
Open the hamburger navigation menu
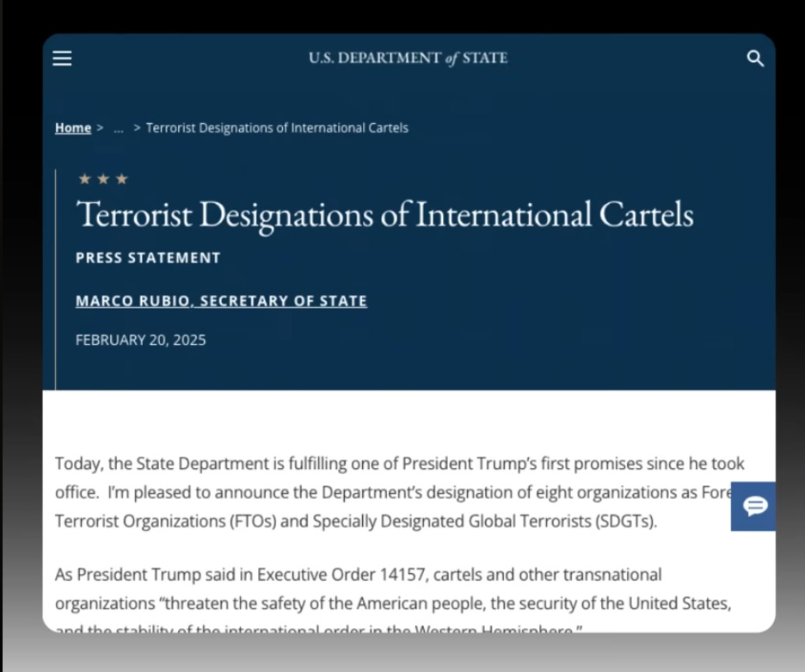[62, 58]
